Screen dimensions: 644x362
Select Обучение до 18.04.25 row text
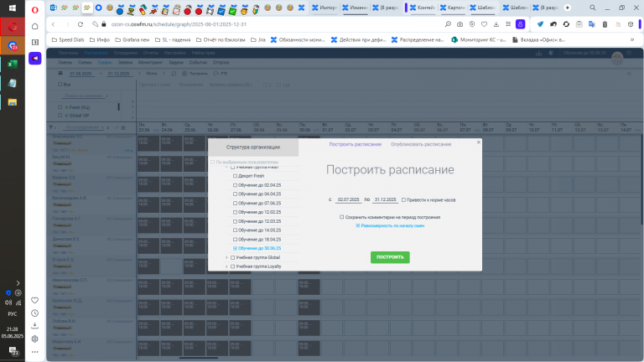coord(260,240)
